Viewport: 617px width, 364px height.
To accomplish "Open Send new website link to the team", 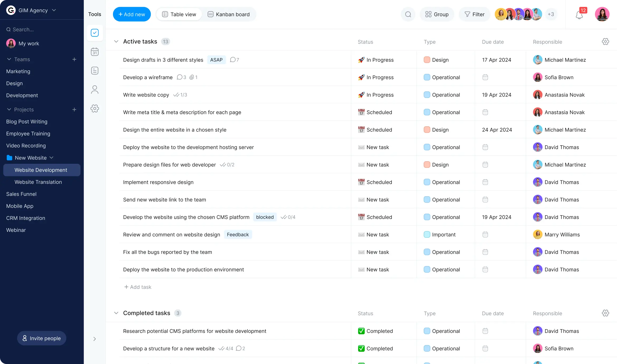I will [x=164, y=200].
